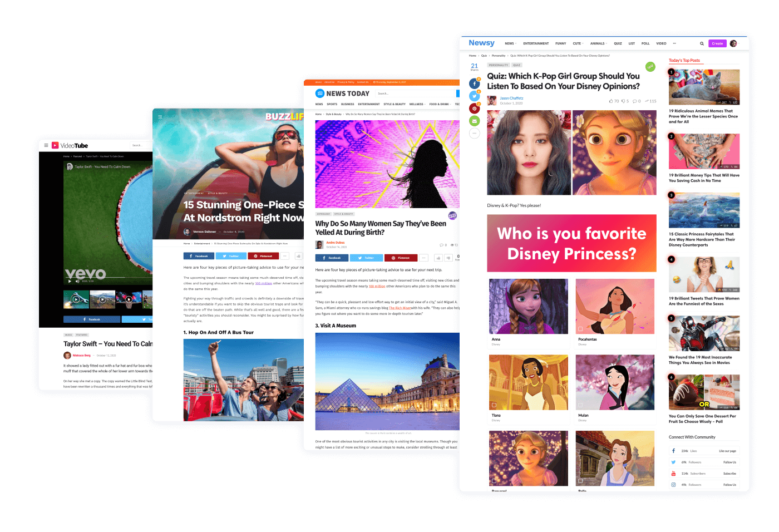Open the comments icon showing 0 in Newsy
Screen dimensions: 779x532
(635, 101)
